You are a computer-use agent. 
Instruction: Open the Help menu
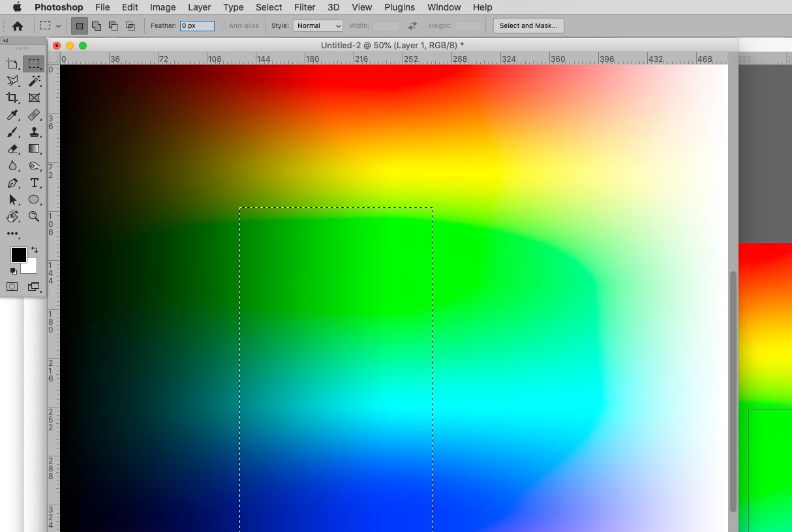click(482, 7)
